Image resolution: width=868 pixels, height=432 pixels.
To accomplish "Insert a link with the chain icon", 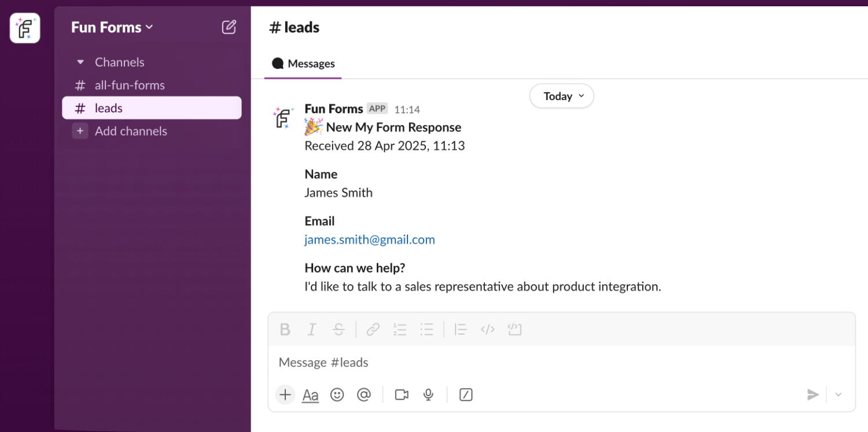I will point(373,330).
